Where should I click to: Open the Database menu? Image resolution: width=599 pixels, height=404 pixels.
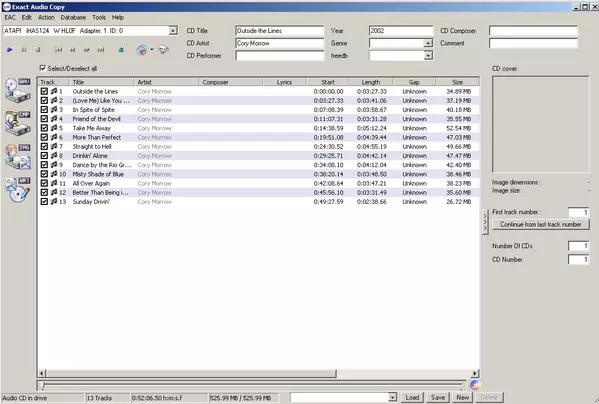tap(73, 17)
